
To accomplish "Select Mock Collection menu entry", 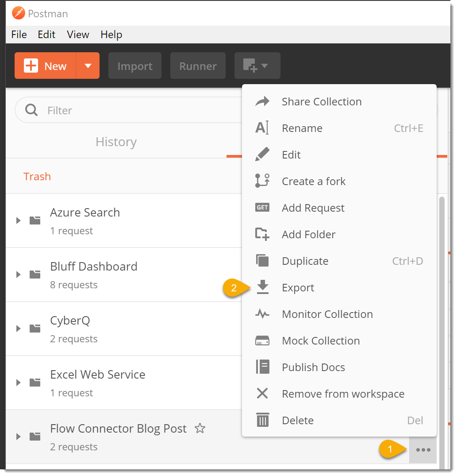I will [x=339, y=341].
